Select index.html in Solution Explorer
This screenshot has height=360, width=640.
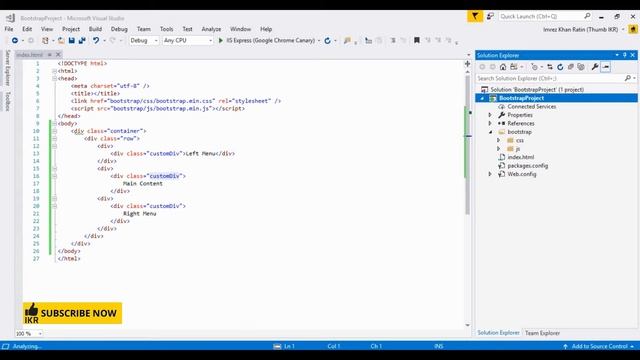[520, 157]
